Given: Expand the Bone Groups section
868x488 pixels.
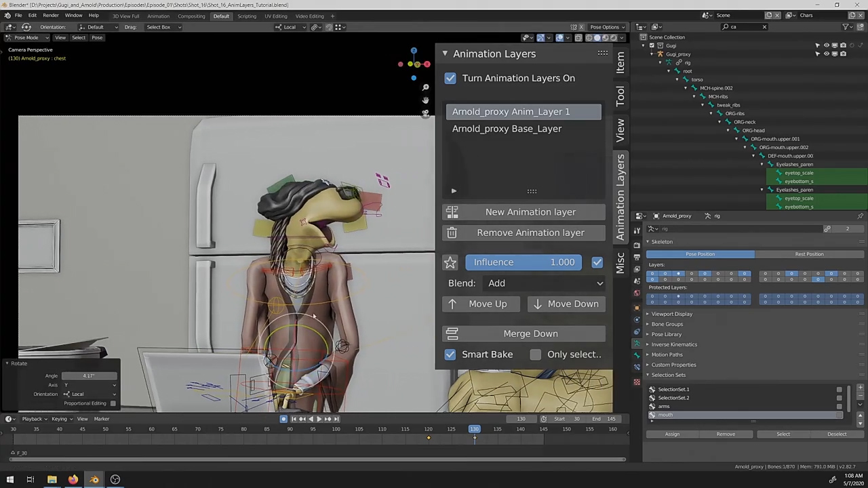Looking at the screenshot, I should point(667,324).
